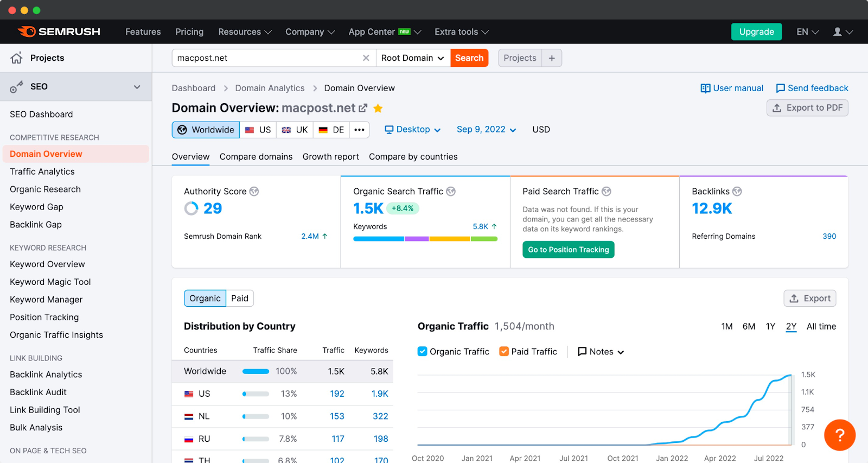Clear the macpost.net search field
This screenshot has height=463, width=868.
pos(366,58)
